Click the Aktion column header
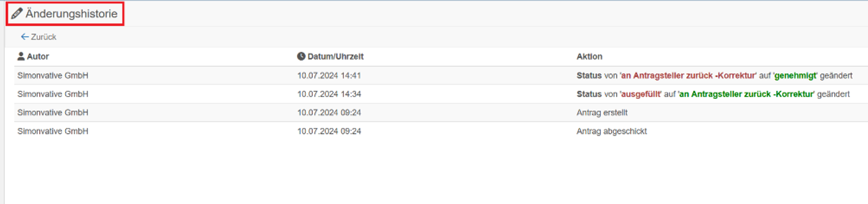This screenshot has height=204, width=868. [590, 56]
